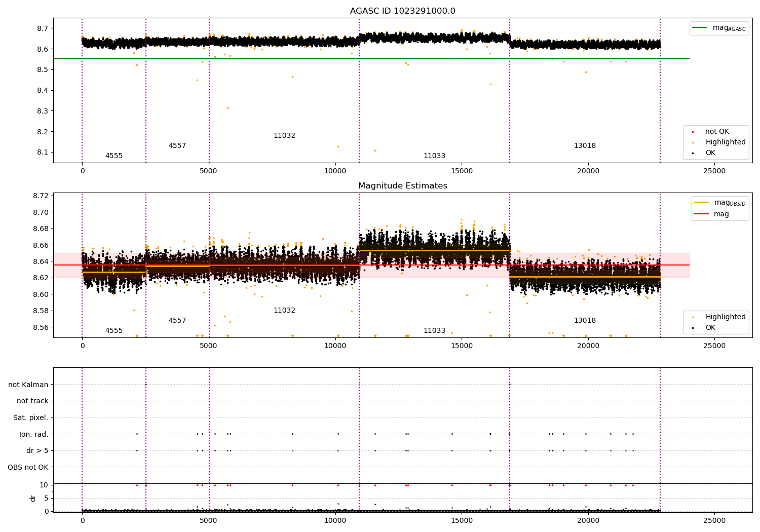760x532 pixels.
Task: Click the title "AGASC ID 1023291000.0"
Action: (403, 11)
